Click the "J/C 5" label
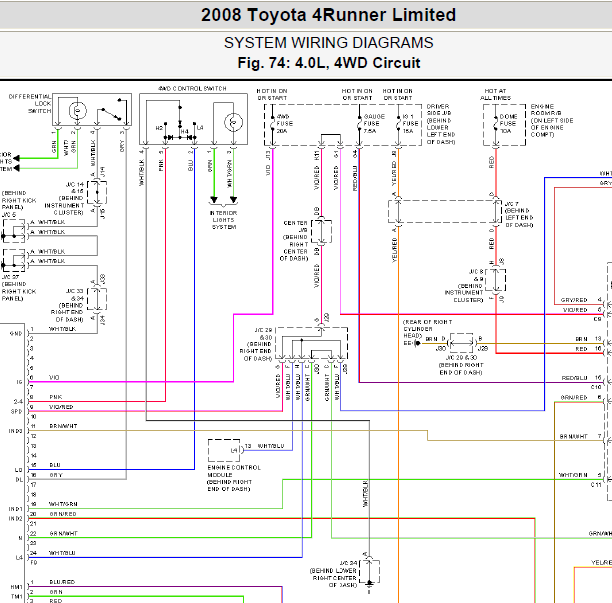Viewport: 612px width, 603px height. [9, 215]
